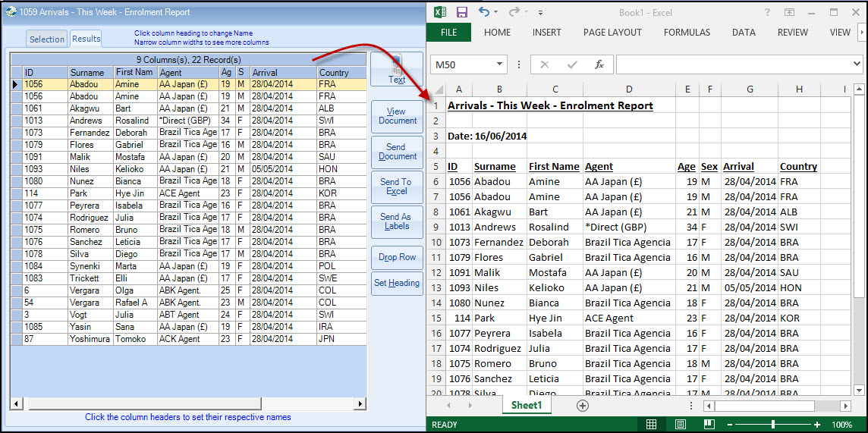Open the FILE tab
The image size is (868, 433).
(x=449, y=33)
